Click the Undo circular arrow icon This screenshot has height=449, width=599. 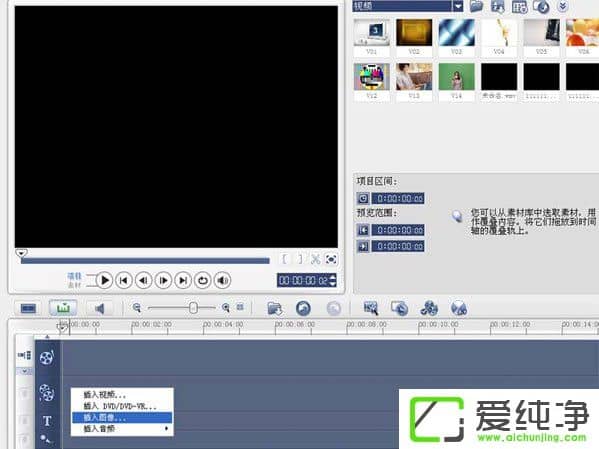[x=303, y=308]
